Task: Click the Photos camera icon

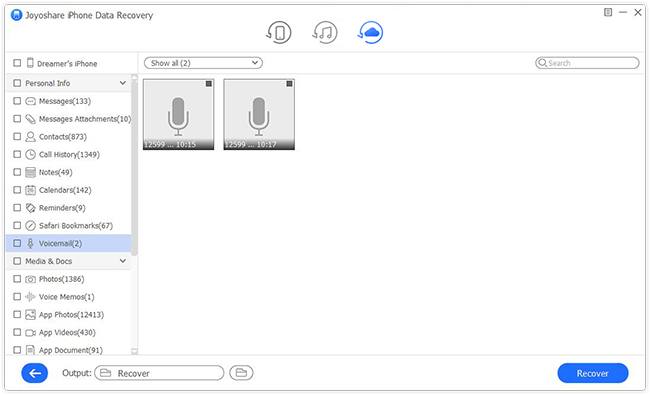Action: tap(31, 279)
